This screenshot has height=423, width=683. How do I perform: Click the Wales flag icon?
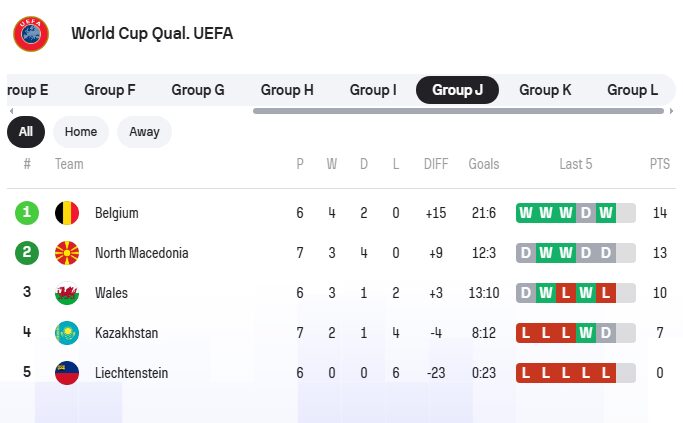(67, 293)
